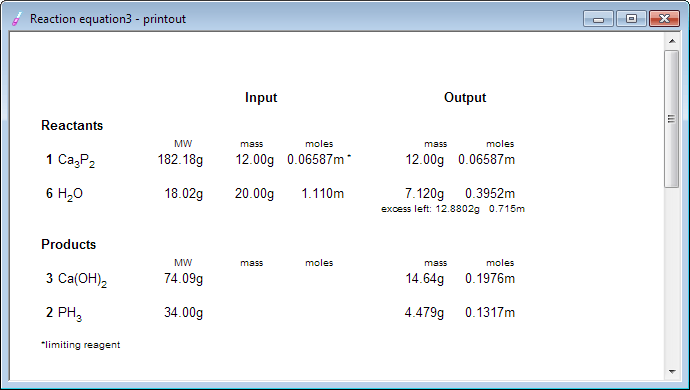Viewport: 690px width, 390px height.
Task: Select the H2O reactant formula
Action: pyautogui.click(x=70, y=194)
